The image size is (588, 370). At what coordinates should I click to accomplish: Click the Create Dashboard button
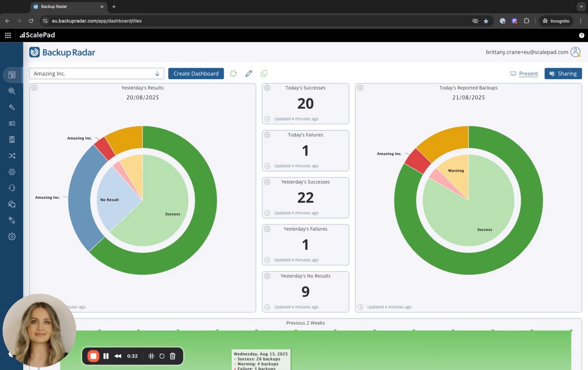(196, 73)
